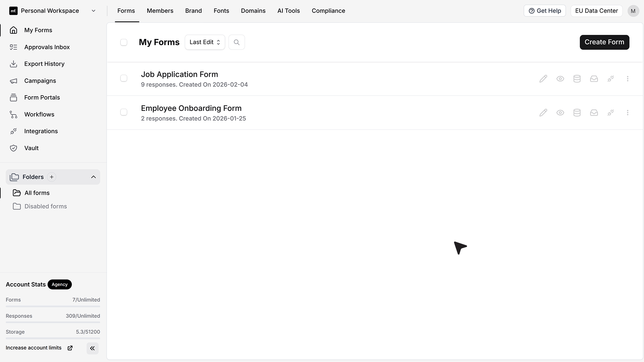Click the search magnifier icon
The width and height of the screenshot is (644, 362).
[x=236, y=42]
